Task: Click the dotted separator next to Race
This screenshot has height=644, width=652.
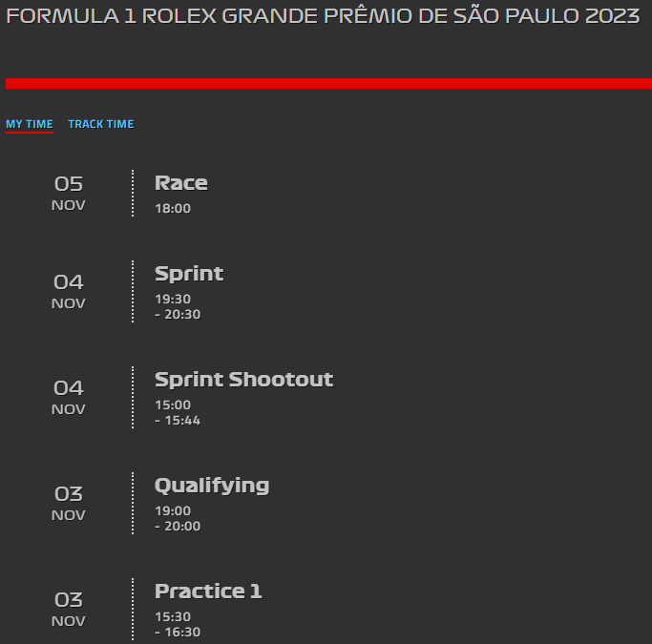Action: coord(133,193)
